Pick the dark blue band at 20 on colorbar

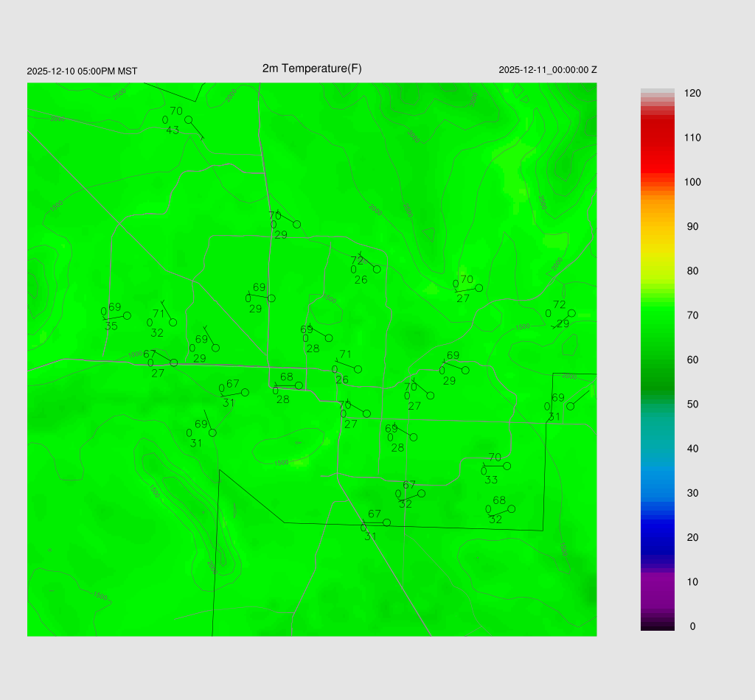tap(657, 537)
